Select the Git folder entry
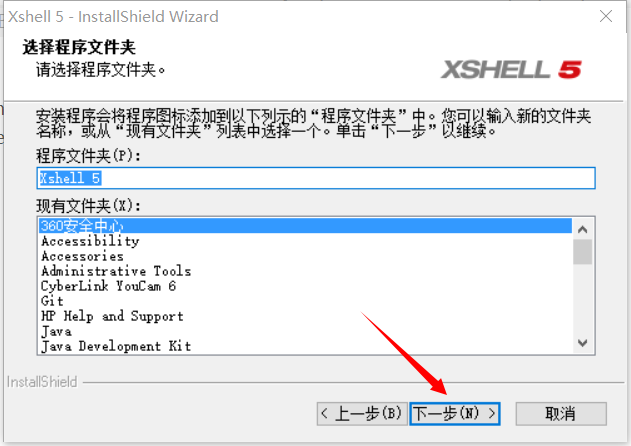Image resolution: width=631 pixels, height=446 pixels. (305, 301)
